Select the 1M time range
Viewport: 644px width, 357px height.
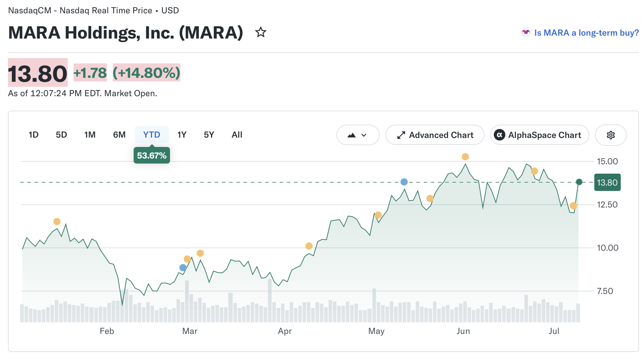coord(90,135)
